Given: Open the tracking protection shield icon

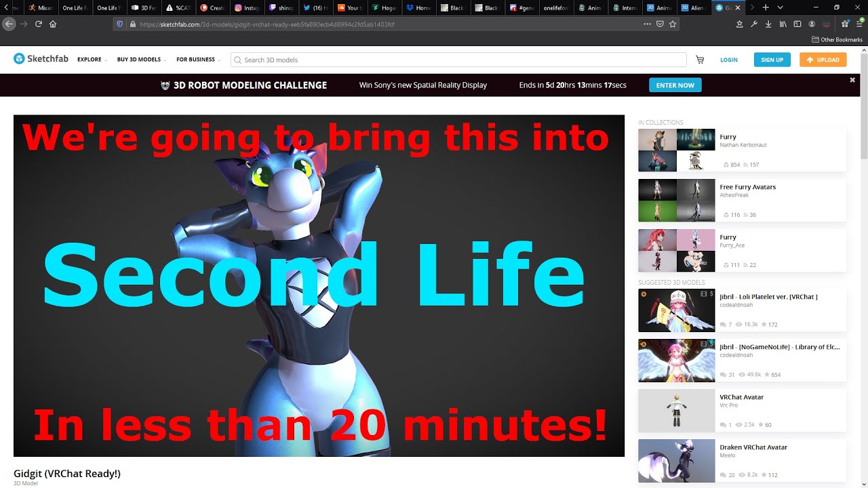Looking at the screenshot, I should click(120, 24).
